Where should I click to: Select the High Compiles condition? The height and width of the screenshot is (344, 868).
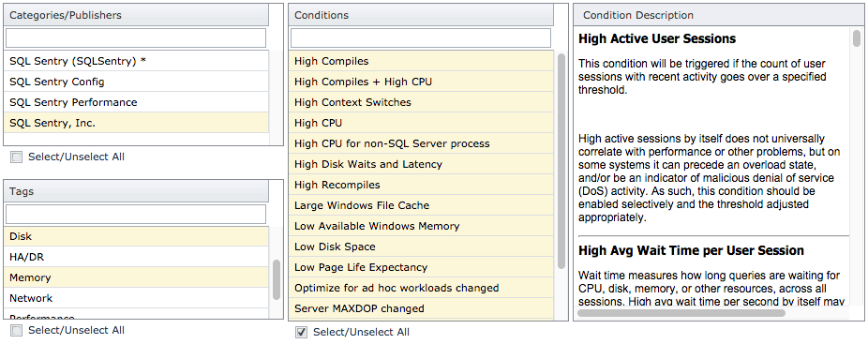(x=421, y=62)
